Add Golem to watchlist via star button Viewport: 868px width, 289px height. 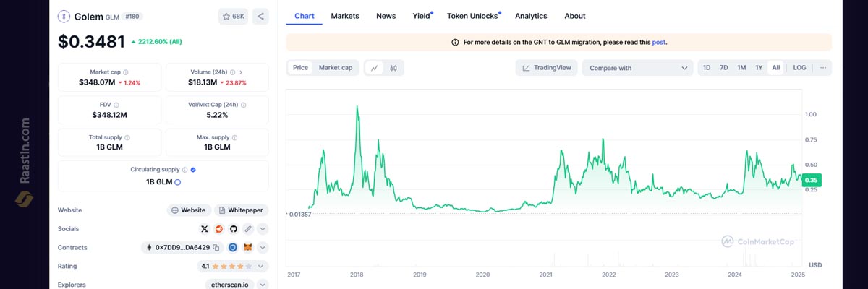pyautogui.click(x=233, y=16)
